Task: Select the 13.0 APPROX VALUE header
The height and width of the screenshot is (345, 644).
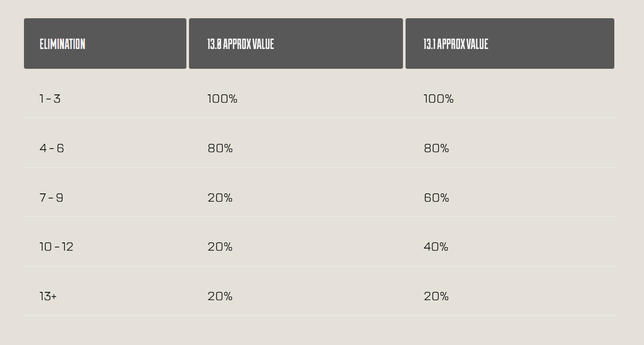Action: [x=296, y=44]
